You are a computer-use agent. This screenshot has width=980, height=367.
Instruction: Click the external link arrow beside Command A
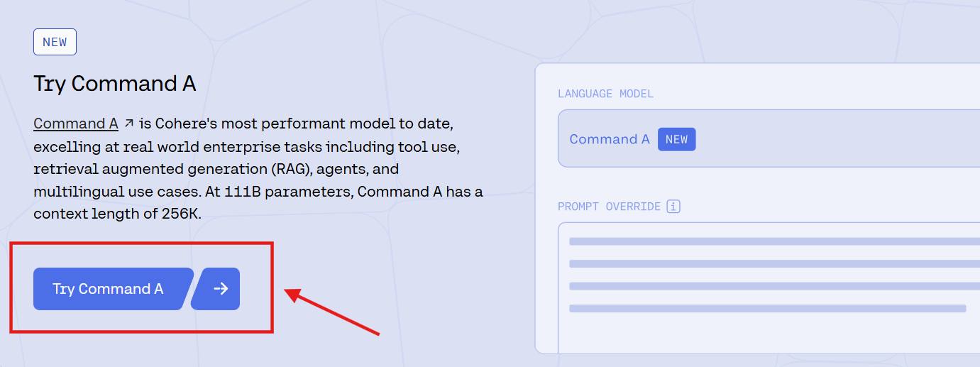(129, 124)
